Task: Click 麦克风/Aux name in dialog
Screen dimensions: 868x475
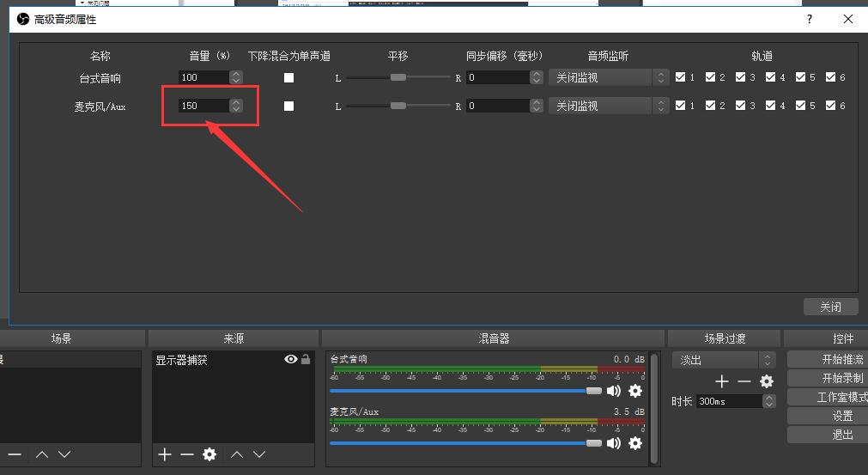Action: pos(100,107)
